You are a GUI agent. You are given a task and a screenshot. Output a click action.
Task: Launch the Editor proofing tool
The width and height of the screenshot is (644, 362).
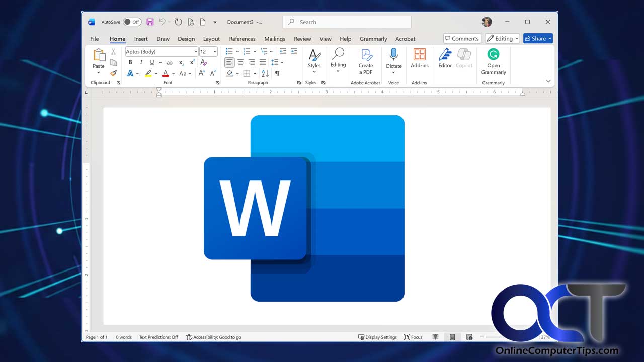click(x=445, y=58)
